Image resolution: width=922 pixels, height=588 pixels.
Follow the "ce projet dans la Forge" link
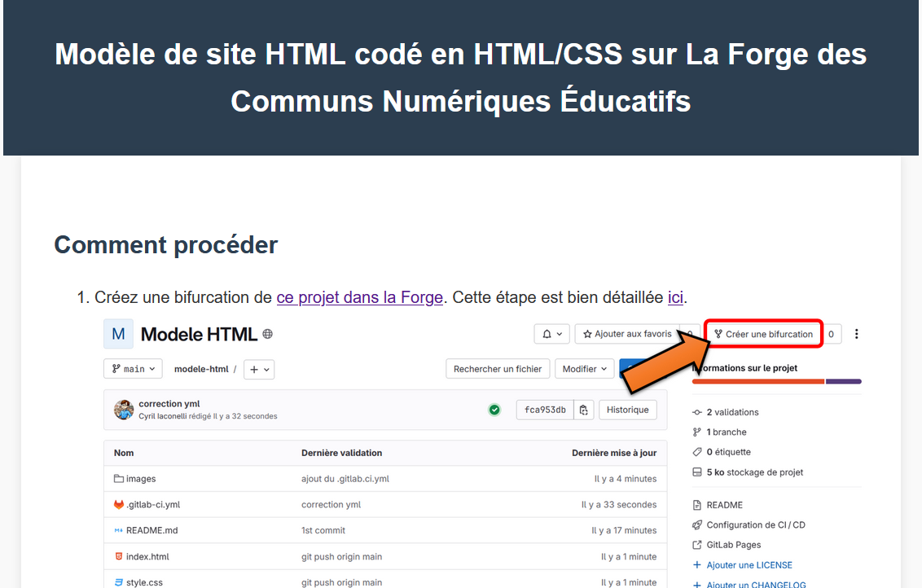[360, 297]
